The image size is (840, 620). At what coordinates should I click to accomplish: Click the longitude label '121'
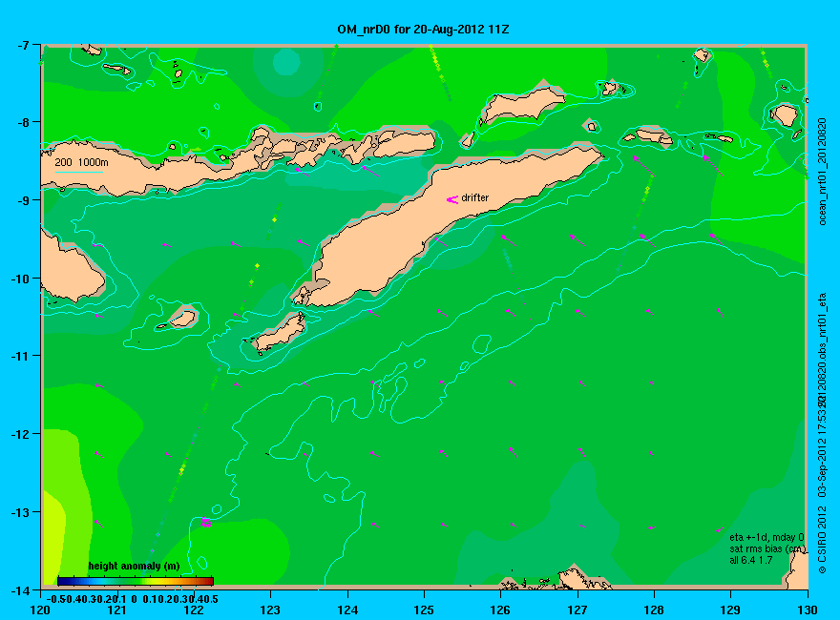click(x=116, y=610)
